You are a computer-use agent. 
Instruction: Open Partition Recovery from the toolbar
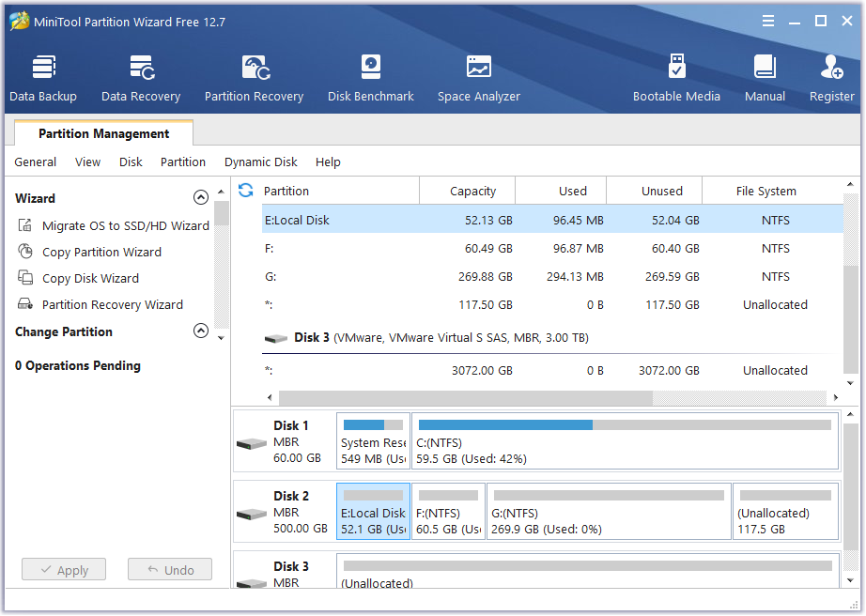[x=254, y=78]
